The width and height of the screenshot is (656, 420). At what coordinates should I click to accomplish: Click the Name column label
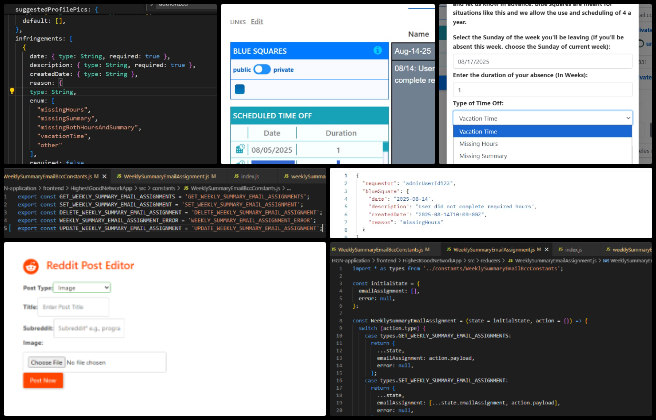pyautogui.click(x=418, y=34)
